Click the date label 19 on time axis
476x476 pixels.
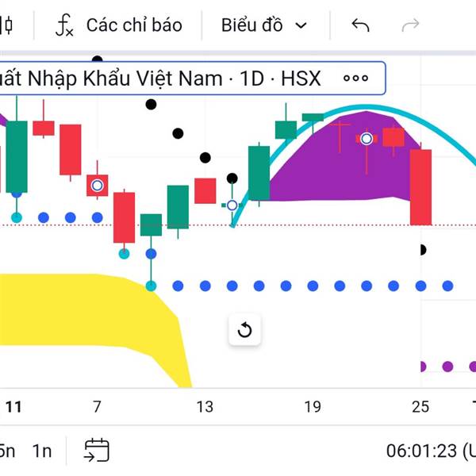(x=313, y=407)
